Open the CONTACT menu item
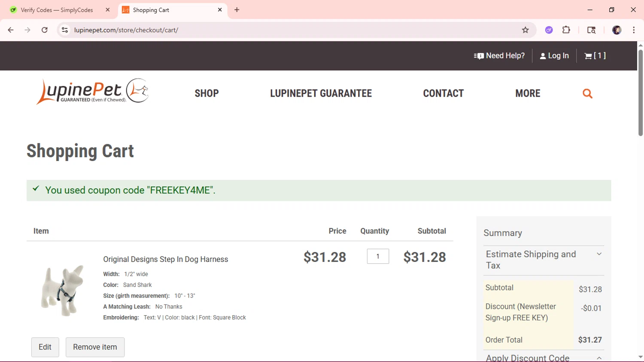This screenshot has height=362, width=644. point(444,93)
